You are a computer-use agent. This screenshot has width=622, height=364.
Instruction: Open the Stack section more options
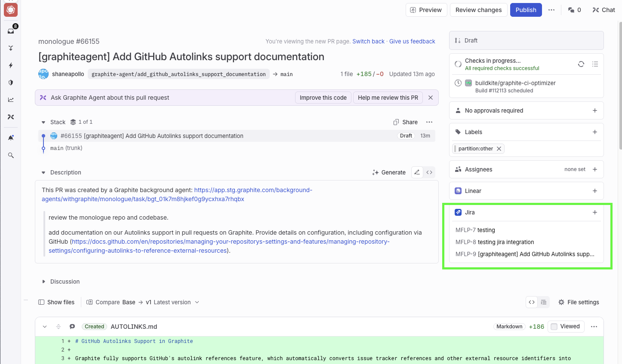coord(429,122)
